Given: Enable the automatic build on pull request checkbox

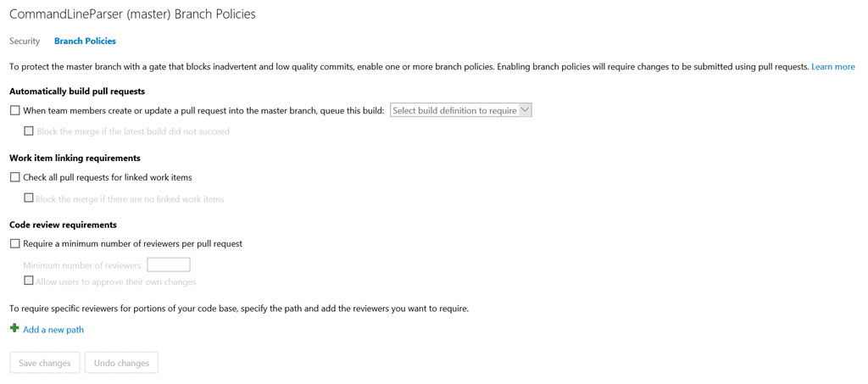Looking at the screenshot, I should tap(15, 111).
